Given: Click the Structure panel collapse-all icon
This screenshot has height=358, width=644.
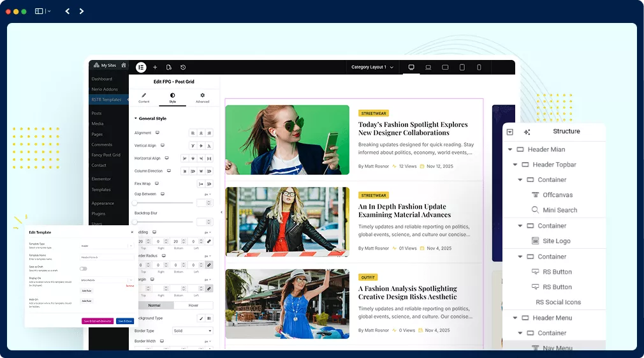Looking at the screenshot, I should click(509, 132).
